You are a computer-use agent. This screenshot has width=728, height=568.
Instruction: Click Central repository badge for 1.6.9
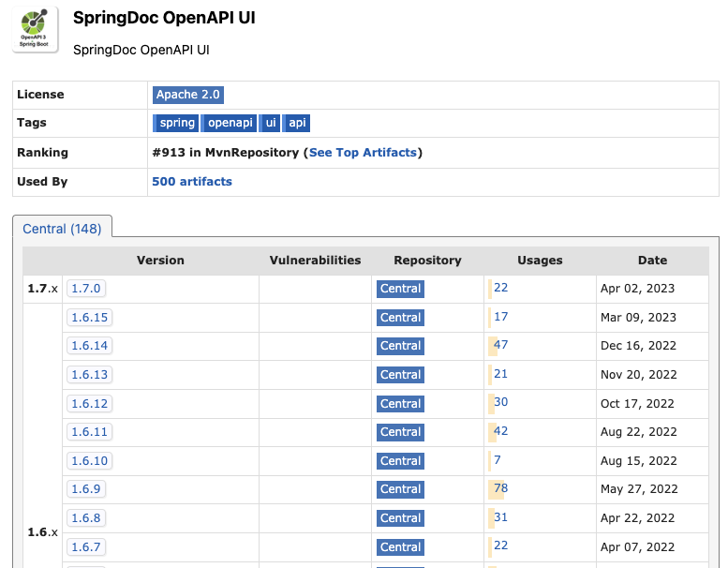pyautogui.click(x=400, y=489)
